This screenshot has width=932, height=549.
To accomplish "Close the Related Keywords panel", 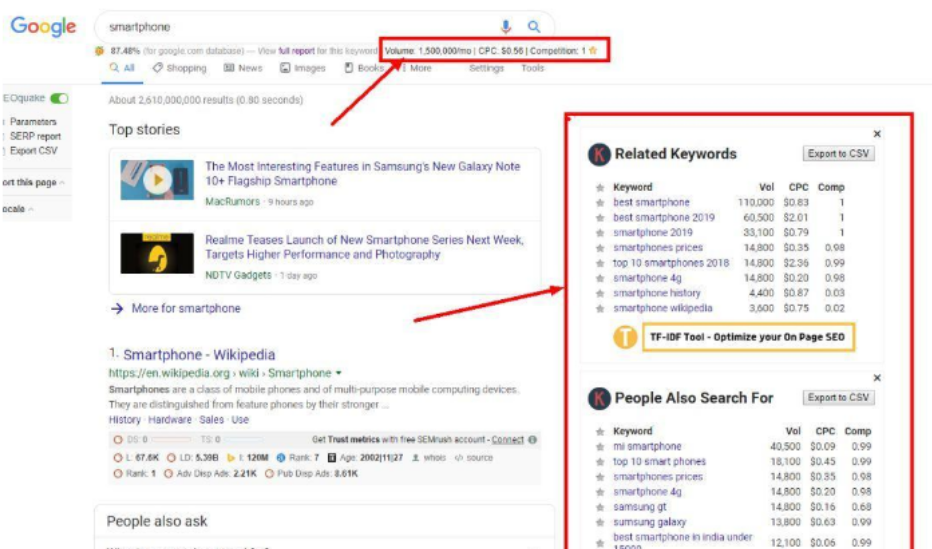I will [x=877, y=133].
